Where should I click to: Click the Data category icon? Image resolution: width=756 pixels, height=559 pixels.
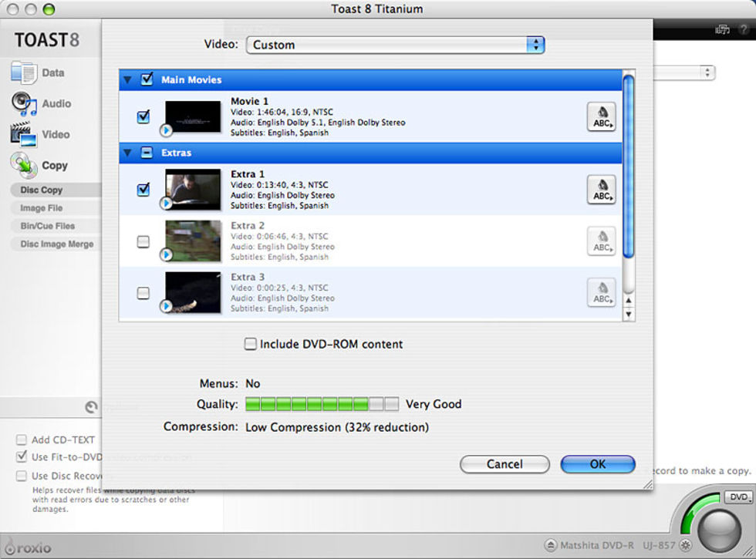point(24,73)
